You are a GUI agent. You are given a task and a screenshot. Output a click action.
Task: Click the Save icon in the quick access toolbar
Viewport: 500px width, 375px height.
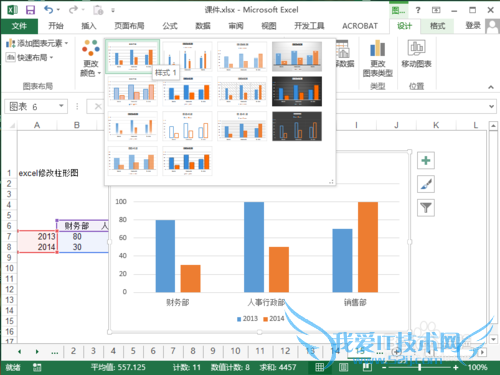click(x=30, y=10)
